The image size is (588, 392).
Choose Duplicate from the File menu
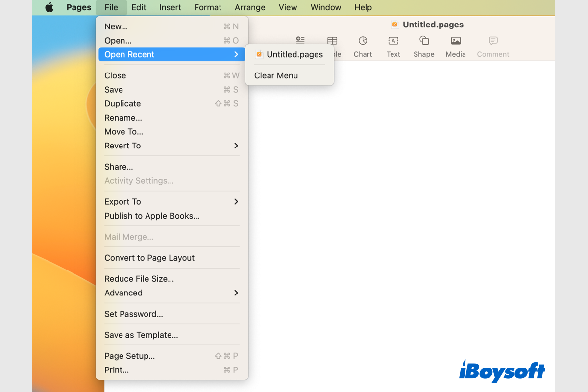click(x=122, y=103)
